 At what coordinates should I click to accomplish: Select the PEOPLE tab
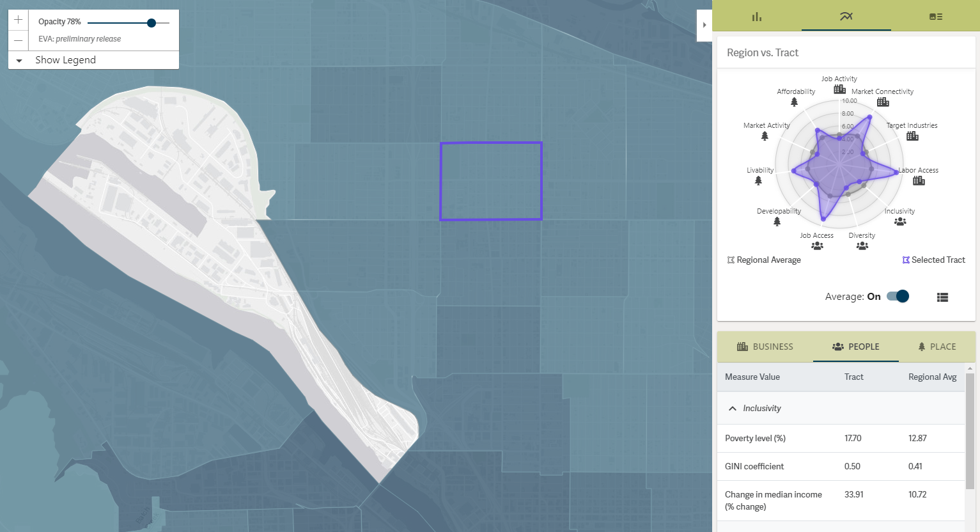[x=855, y=347]
